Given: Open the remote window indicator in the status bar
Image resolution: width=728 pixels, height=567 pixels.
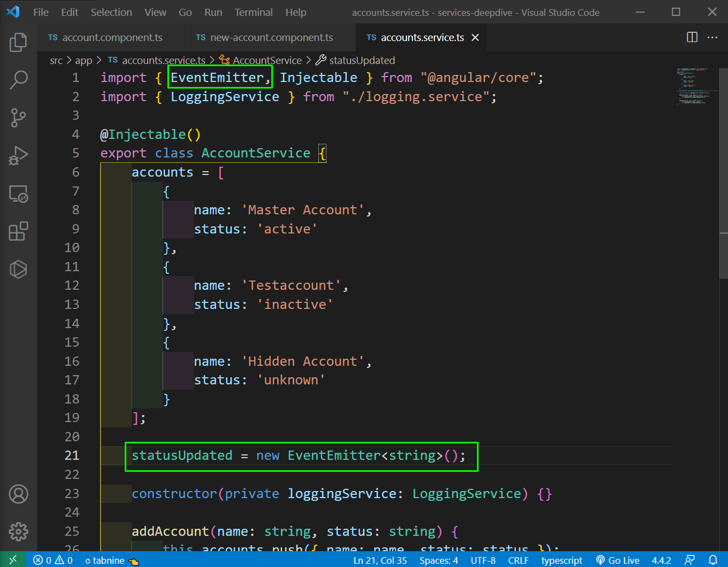Looking at the screenshot, I should [x=13, y=560].
